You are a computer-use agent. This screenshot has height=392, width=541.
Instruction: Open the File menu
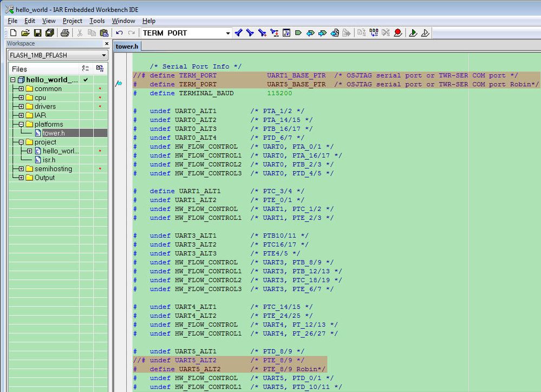click(x=12, y=21)
